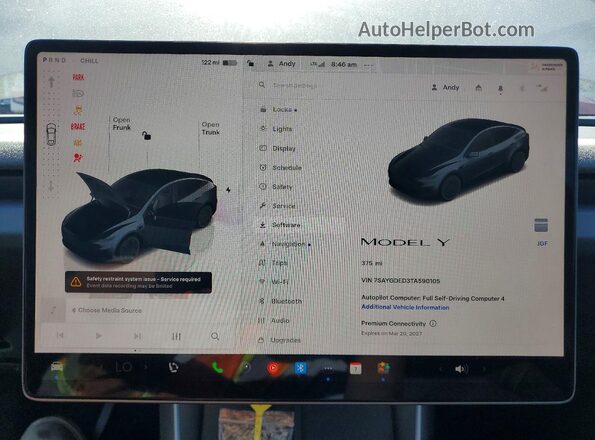Tap the car Controls icon in bottom bar

point(57,367)
